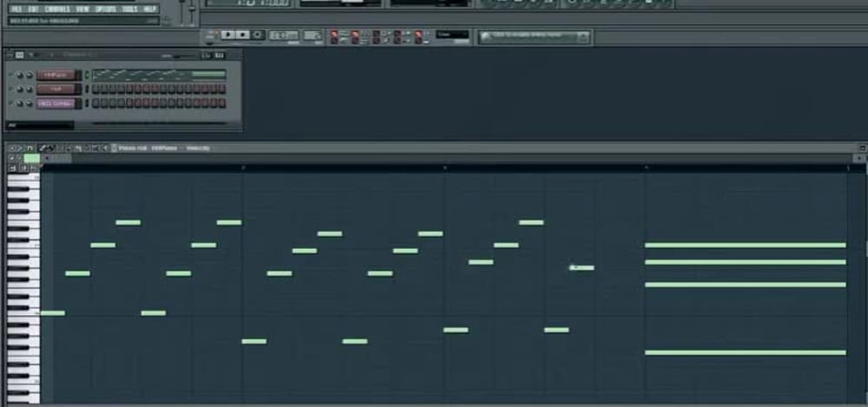This screenshot has height=407, width=868.
Task: Open the Velocity event selector in piano roll
Action: click(x=198, y=148)
